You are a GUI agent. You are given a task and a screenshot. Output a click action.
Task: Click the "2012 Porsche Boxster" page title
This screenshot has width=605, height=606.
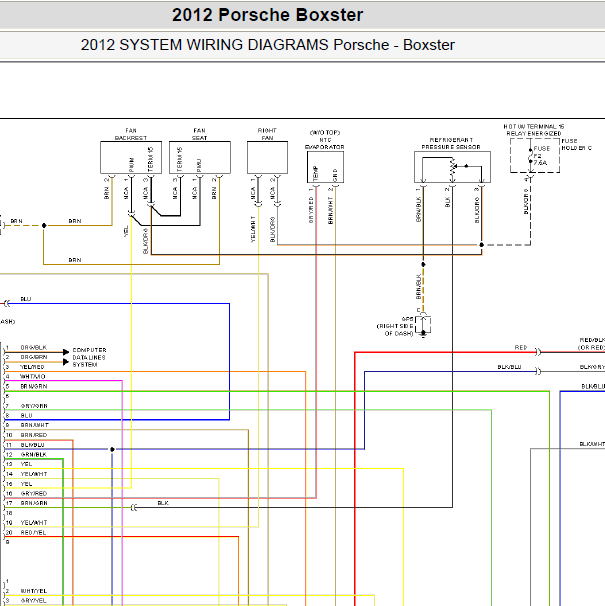[268, 15]
